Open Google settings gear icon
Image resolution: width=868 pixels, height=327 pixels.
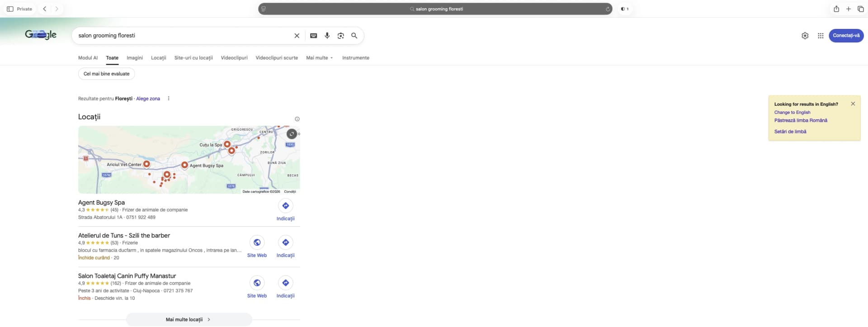[x=805, y=36]
